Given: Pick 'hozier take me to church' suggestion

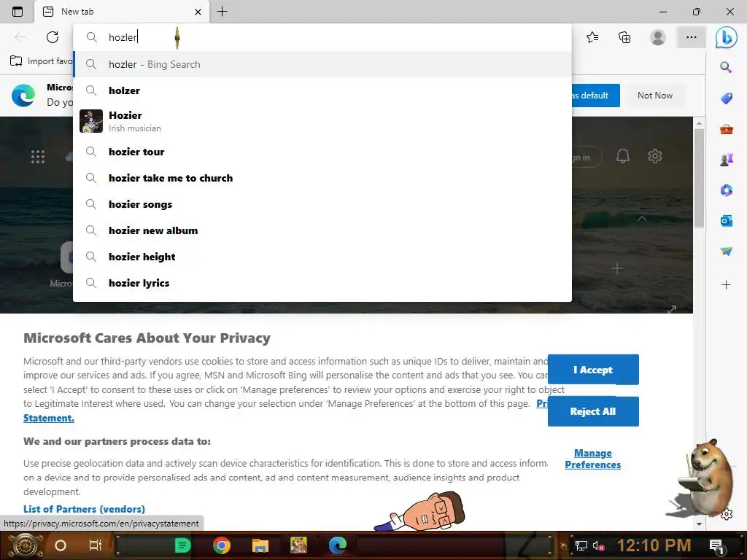Looking at the screenshot, I should (322, 178).
